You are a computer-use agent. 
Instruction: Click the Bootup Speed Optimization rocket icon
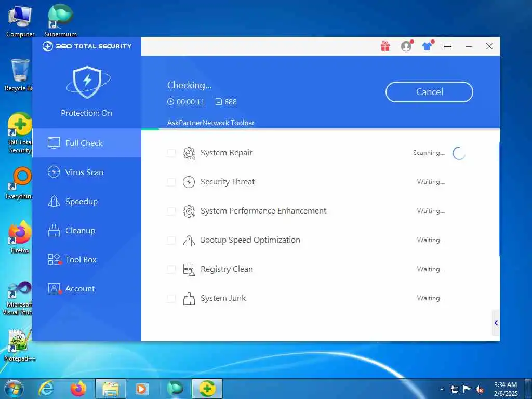click(x=189, y=241)
